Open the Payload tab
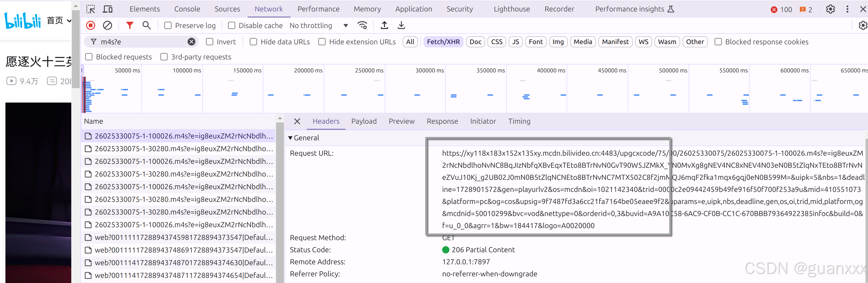Viewport: 868px width, 283px height. (x=364, y=121)
